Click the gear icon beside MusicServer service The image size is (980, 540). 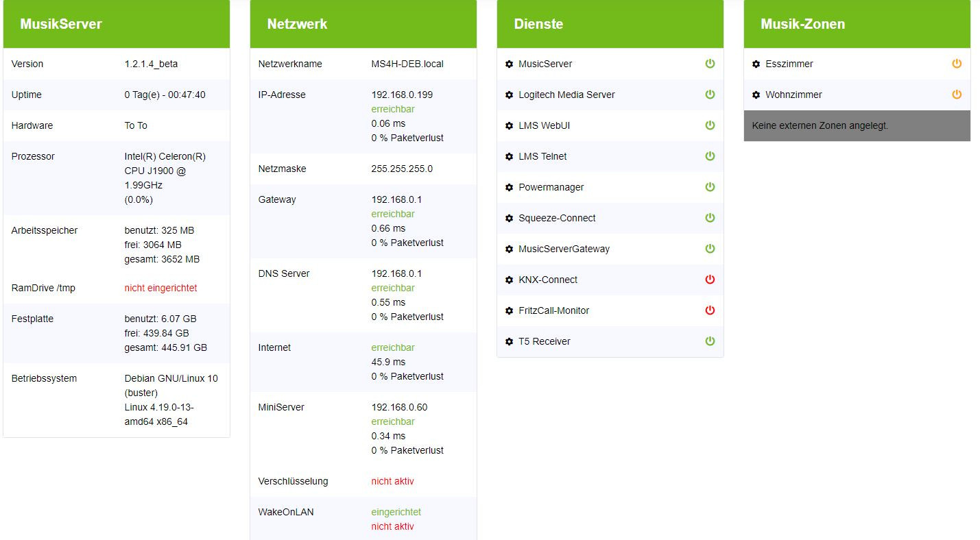click(509, 64)
